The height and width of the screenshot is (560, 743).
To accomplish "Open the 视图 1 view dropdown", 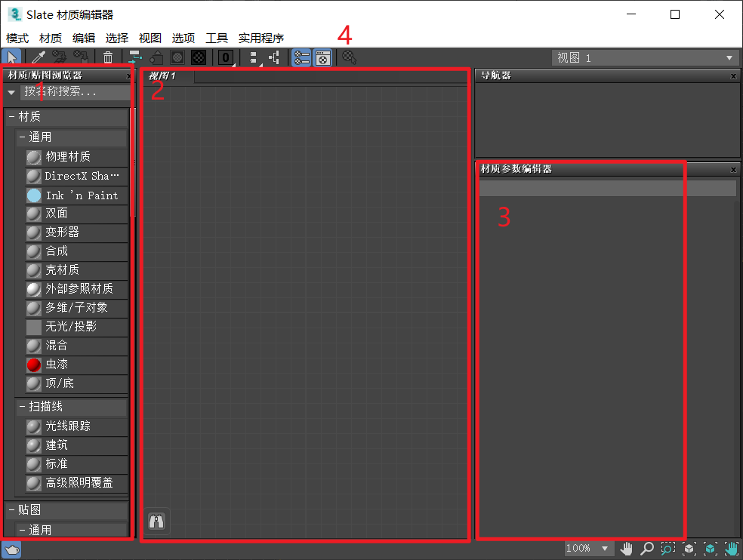I will pos(729,58).
